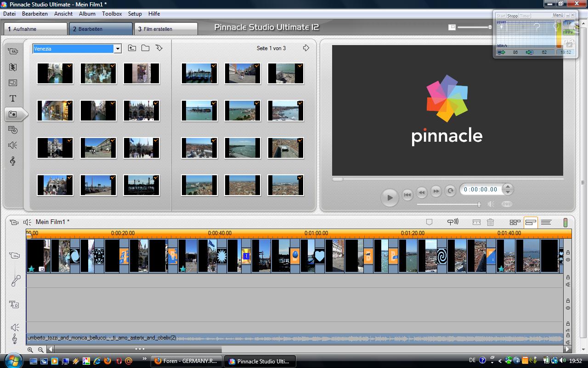Lock the original audio track
Screen dimensions: 588x368
coord(568,277)
